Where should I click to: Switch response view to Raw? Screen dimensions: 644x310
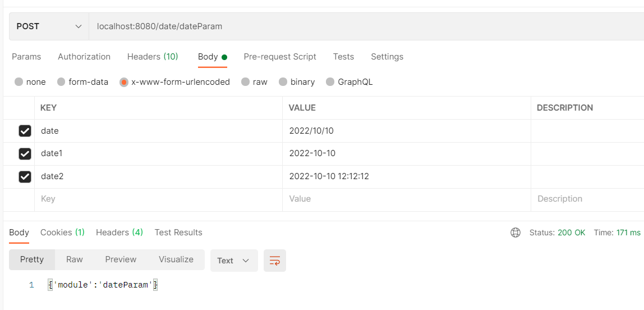(75, 259)
